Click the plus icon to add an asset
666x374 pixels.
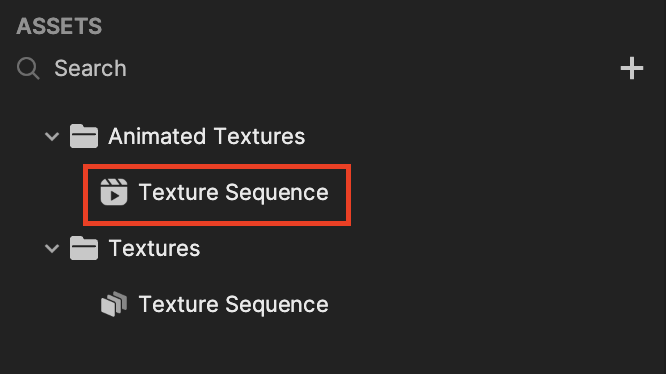632,68
